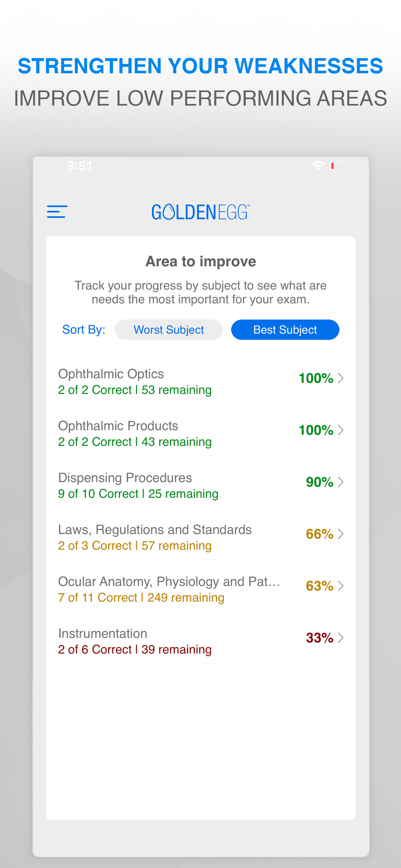This screenshot has width=401, height=868.
Task: Tap the GoldenEgg logo
Action: tap(200, 212)
